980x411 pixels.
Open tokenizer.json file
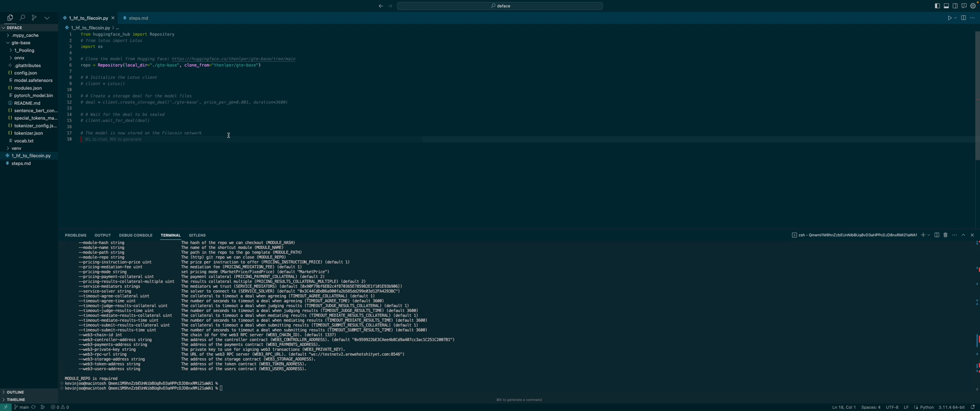click(29, 133)
